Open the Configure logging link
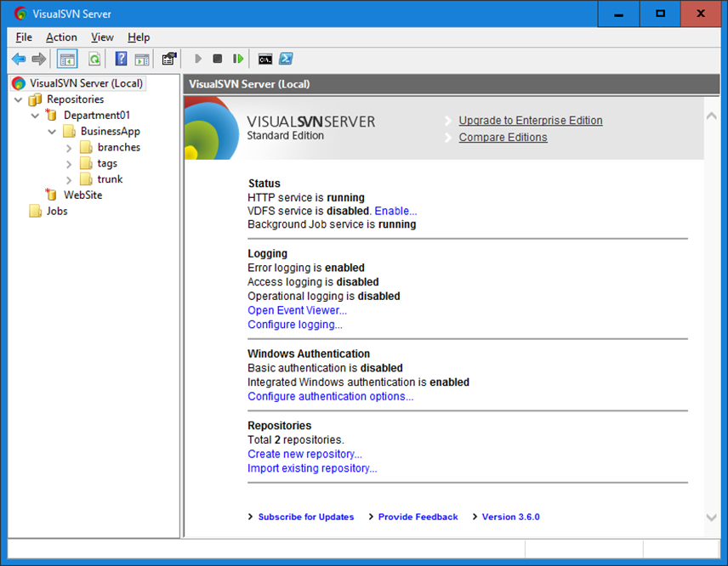This screenshot has height=566, width=728. 295,324
